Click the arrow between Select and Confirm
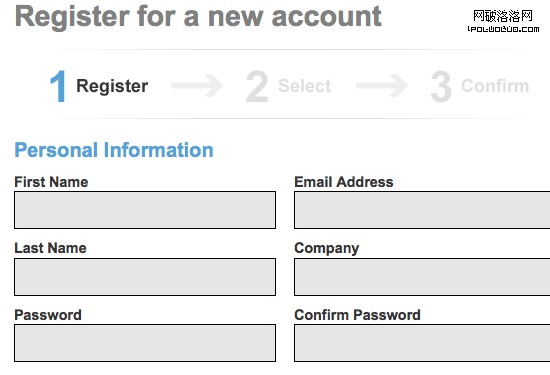The image size is (550, 375). [x=382, y=85]
